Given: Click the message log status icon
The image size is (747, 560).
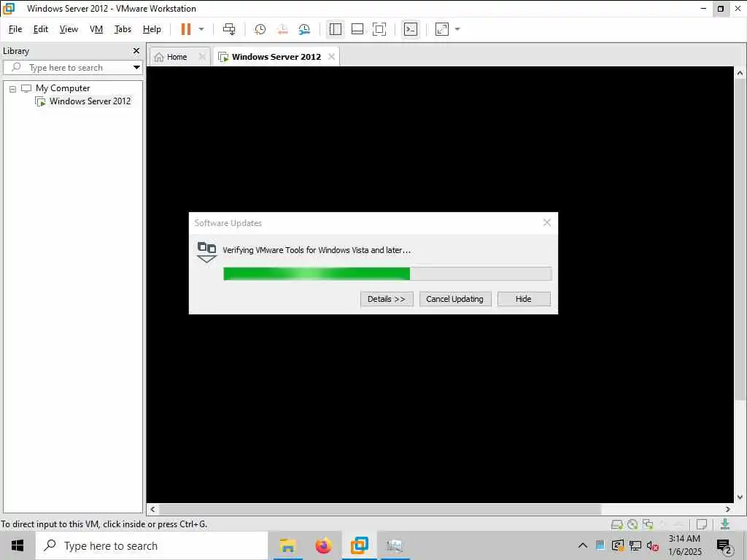Looking at the screenshot, I should tap(701, 524).
